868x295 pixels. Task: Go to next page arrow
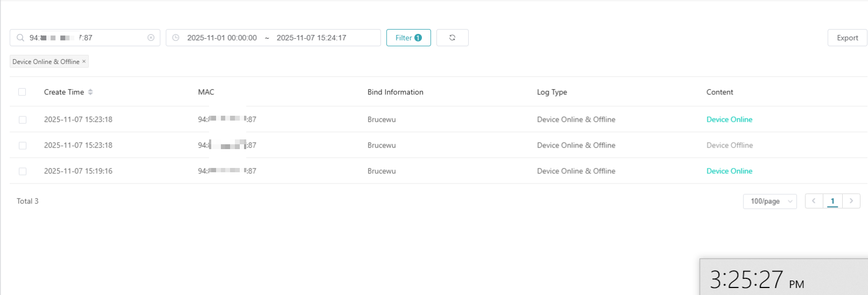851,201
